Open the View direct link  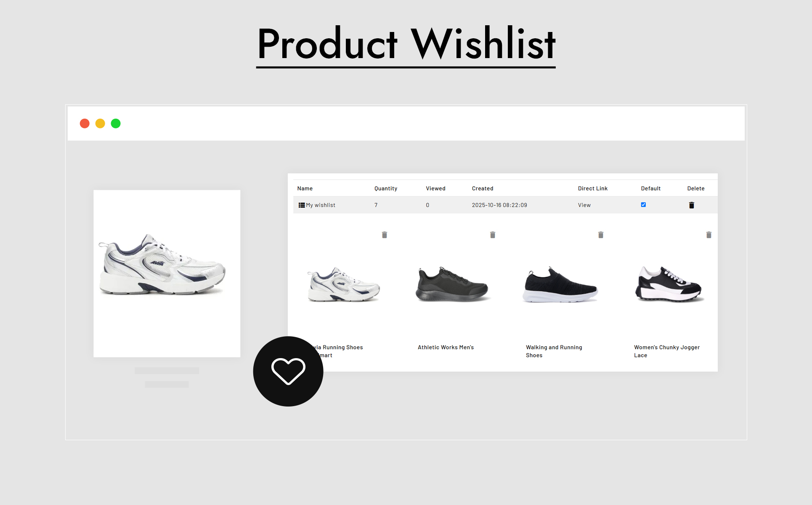[x=584, y=205]
